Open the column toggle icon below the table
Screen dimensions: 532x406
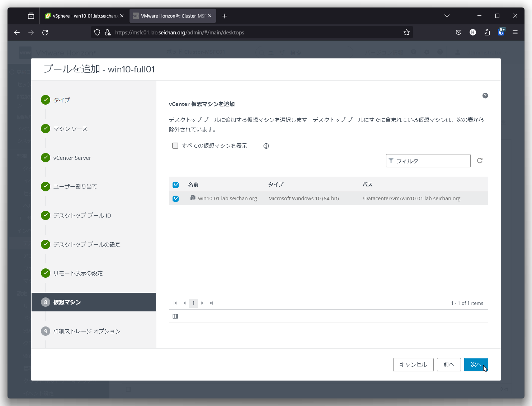click(x=175, y=316)
